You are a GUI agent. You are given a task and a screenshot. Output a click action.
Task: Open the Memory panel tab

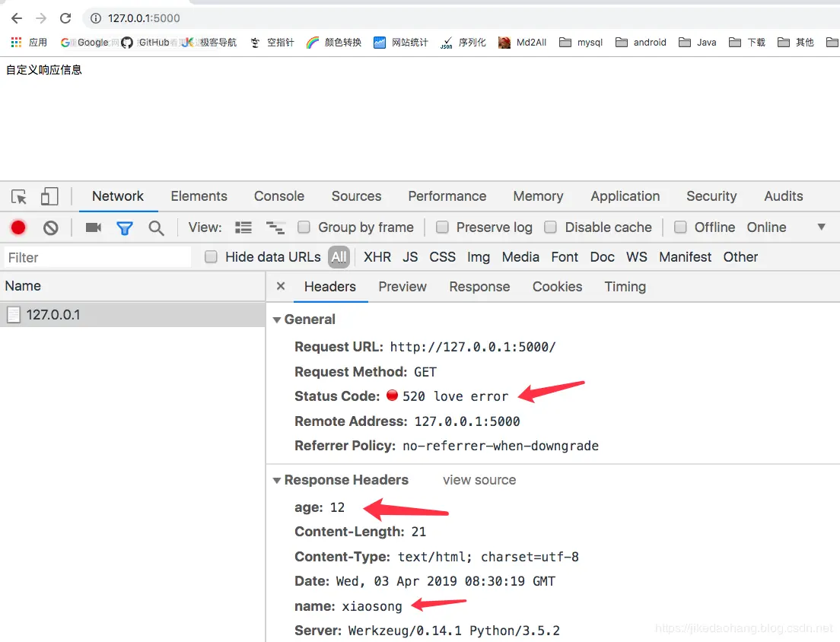coord(539,196)
